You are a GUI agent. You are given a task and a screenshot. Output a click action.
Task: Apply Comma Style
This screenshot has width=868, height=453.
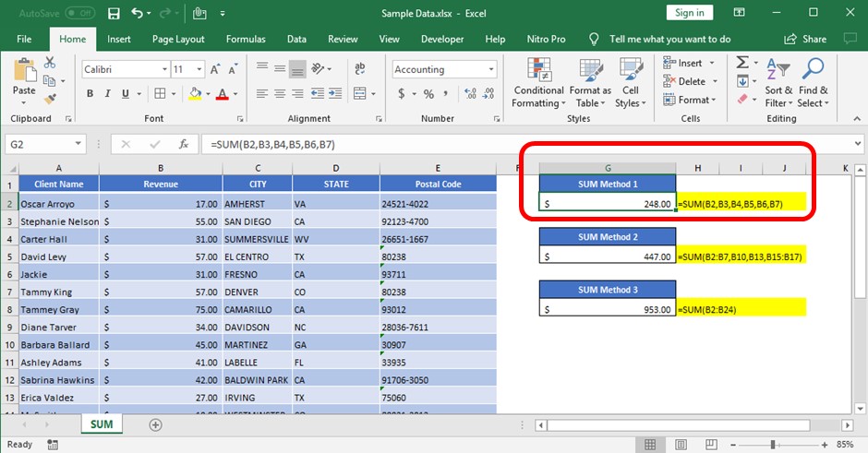click(446, 93)
